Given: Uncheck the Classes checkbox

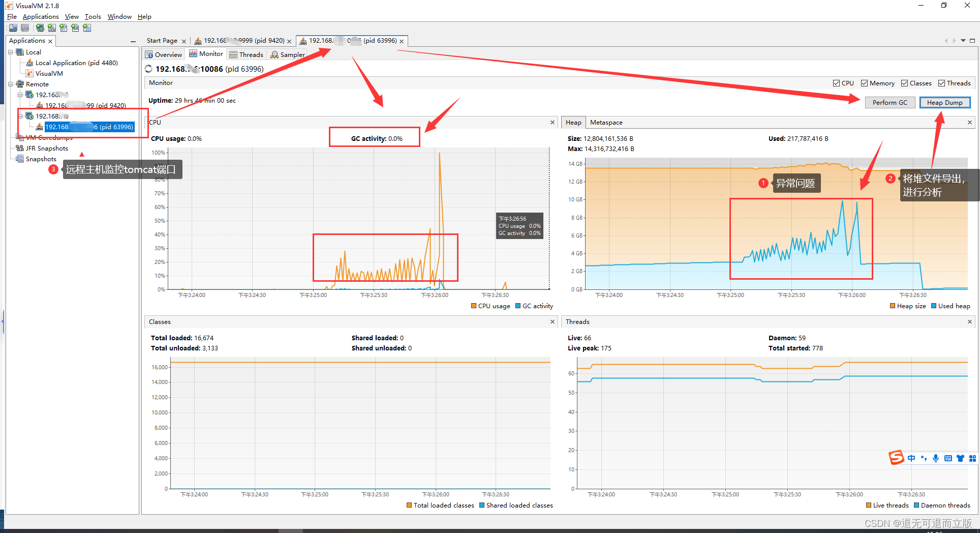Looking at the screenshot, I should tap(904, 83).
